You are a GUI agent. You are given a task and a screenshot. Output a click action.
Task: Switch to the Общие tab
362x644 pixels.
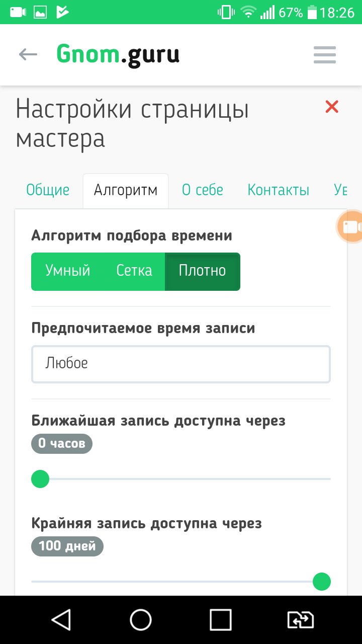pyautogui.click(x=48, y=190)
